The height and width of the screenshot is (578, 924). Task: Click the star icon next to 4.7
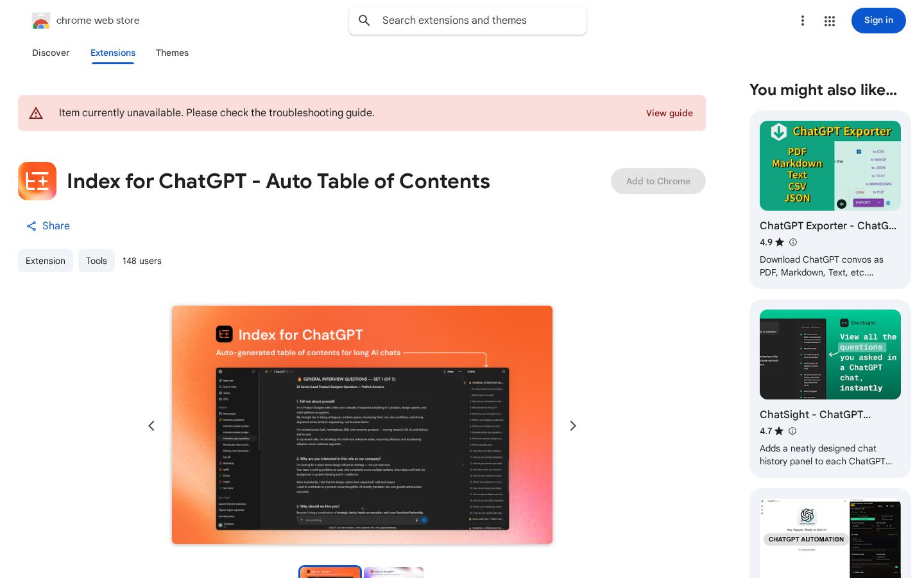[779, 431]
